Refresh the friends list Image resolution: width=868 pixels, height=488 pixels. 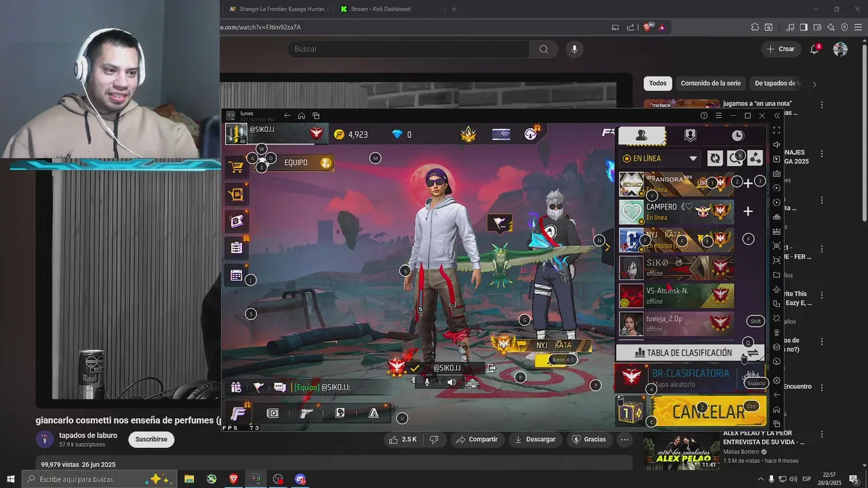[x=715, y=158]
